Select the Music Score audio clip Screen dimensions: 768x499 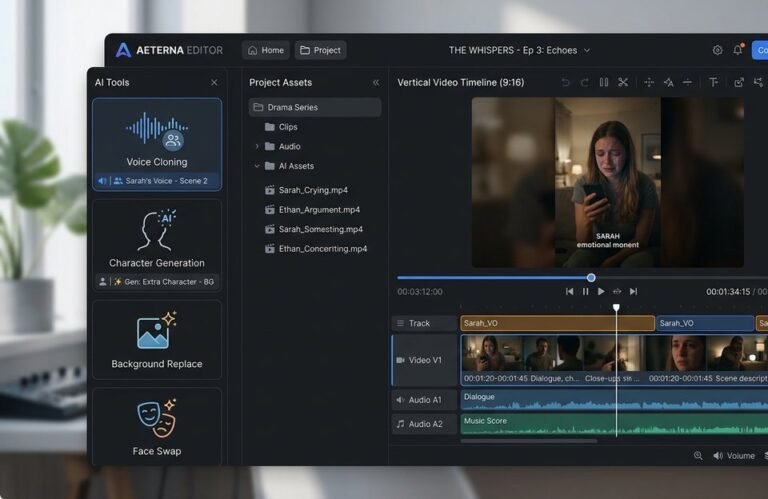point(614,424)
